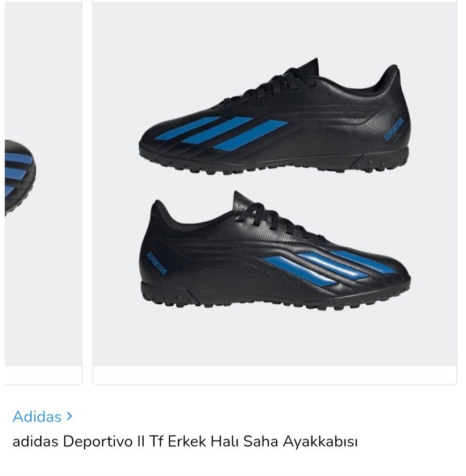This screenshot has width=466, height=476.
Task: Tap the lower black shoe in main image
Action: click(275, 250)
